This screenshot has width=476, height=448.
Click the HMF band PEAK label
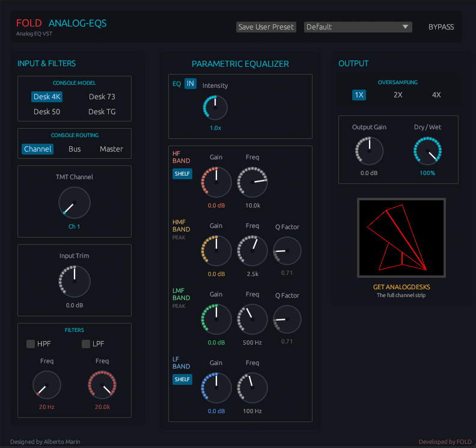click(179, 238)
